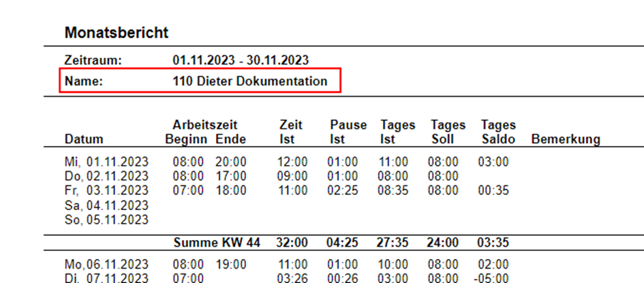The height and width of the screenshot is (283, 644).
Task: Click Tages Saldo value -05:00
Action: pyautogui.click(x=491, y=278)
